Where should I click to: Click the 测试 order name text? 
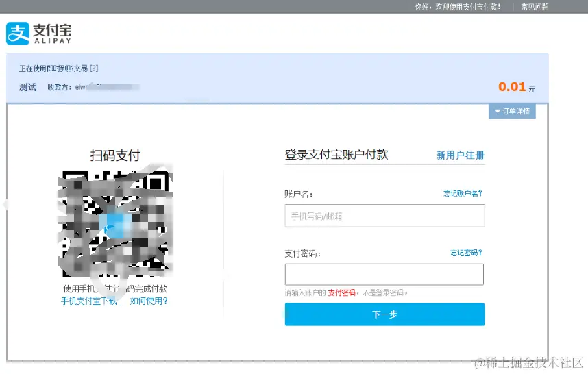click(x=27, y=87)
